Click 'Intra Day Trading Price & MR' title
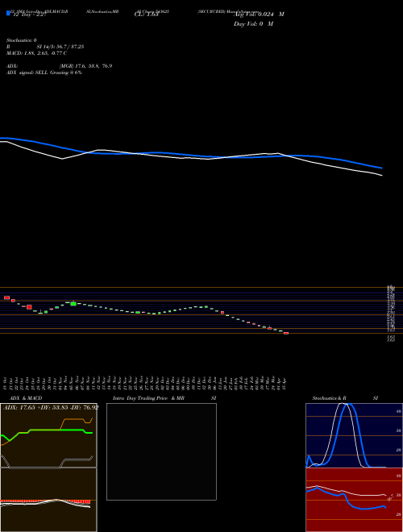This screenshot has height=532, width=403. (x=148, y=398)
